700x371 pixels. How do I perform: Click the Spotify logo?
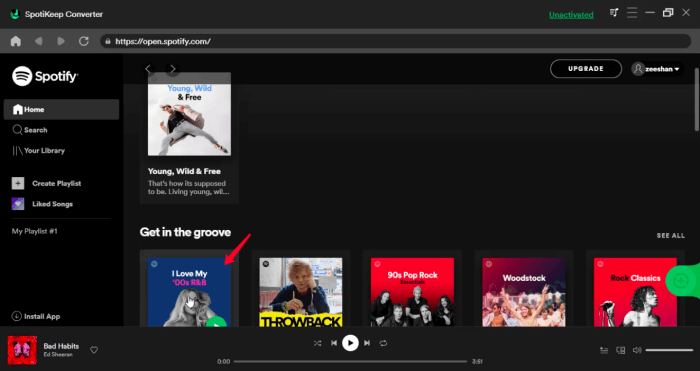coord(45,76)
